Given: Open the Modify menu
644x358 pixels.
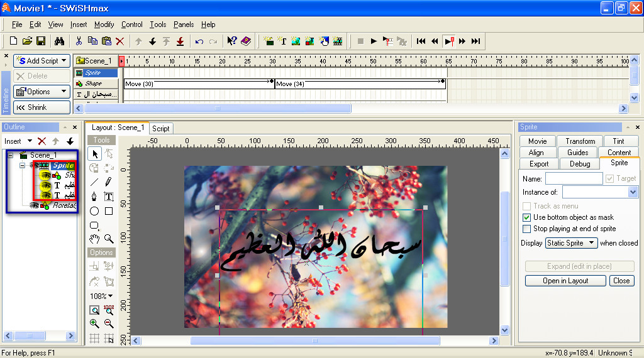Looking at the screenshot, I should (x=104, y=24).
